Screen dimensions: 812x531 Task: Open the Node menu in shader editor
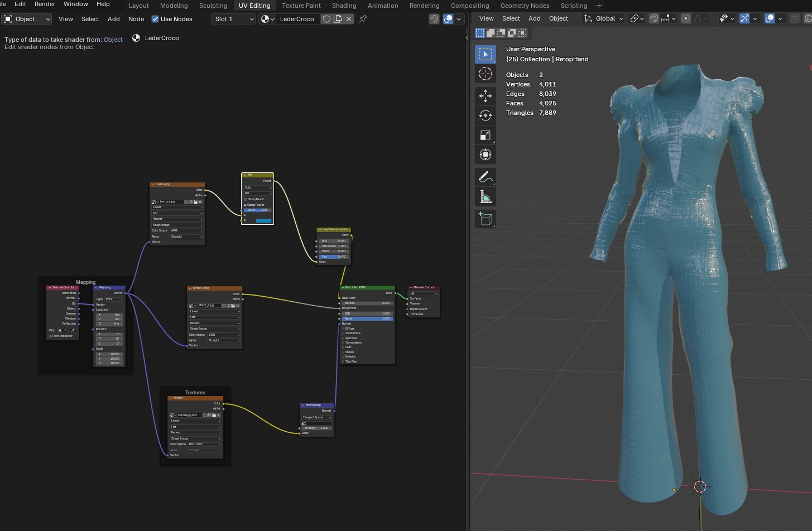(136, 19)
